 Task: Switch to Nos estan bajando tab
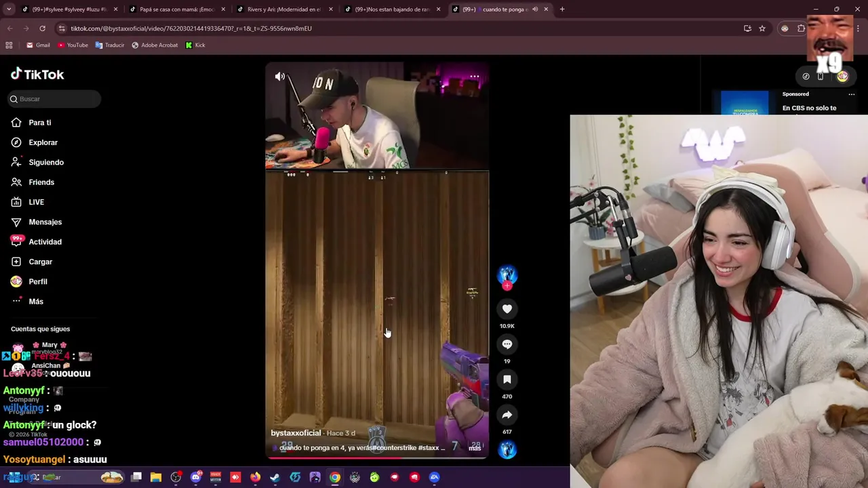[392, 9]
